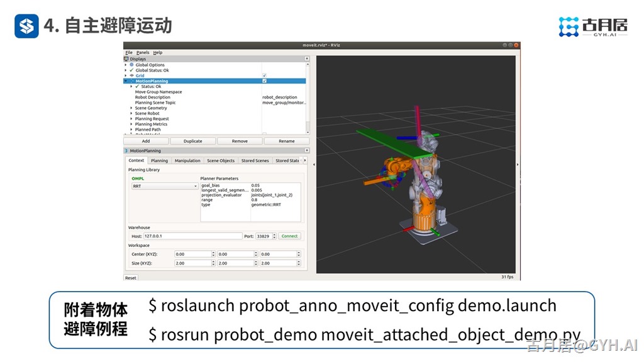
Task: Click the MotionPlanning display icon in tree
Action: [132, 81]
